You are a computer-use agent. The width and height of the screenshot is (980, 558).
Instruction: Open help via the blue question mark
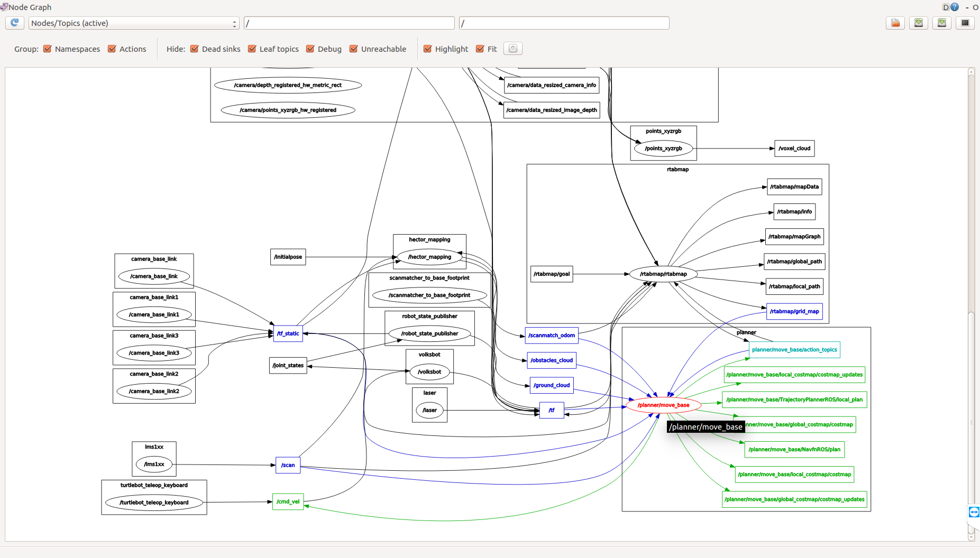tap(955, 7)
